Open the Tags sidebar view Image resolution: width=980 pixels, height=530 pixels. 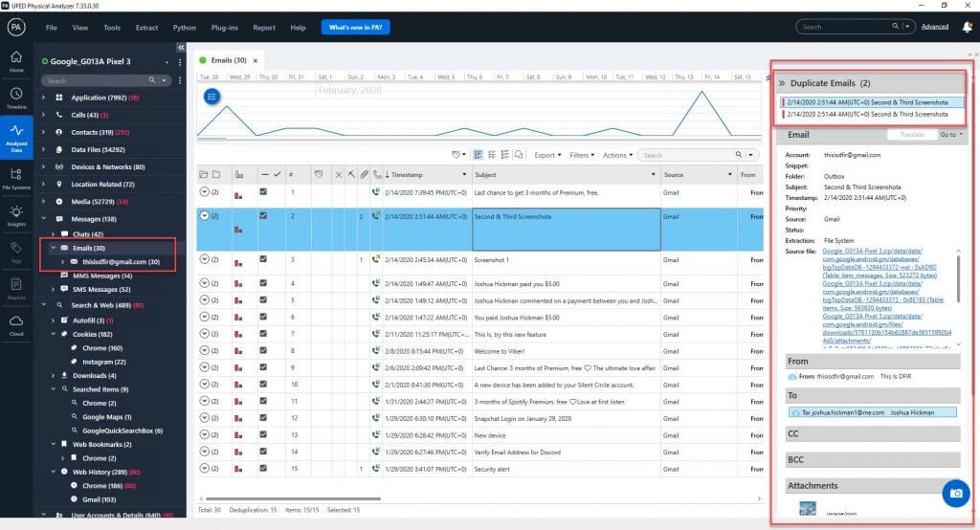(16, 252)
